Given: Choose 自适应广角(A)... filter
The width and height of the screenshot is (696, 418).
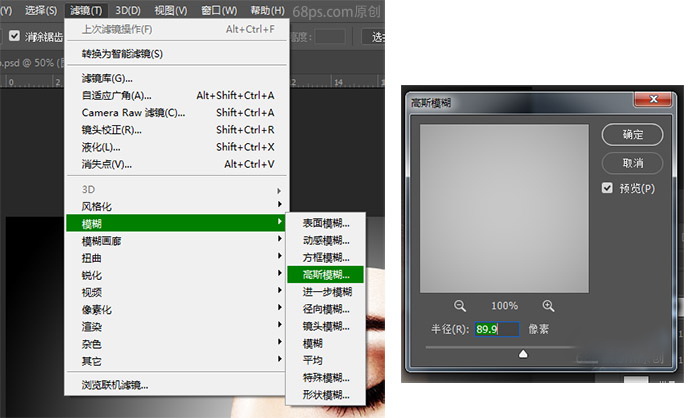Looking at the screenshot, I should pyautogui.click(x=177, y=95).
